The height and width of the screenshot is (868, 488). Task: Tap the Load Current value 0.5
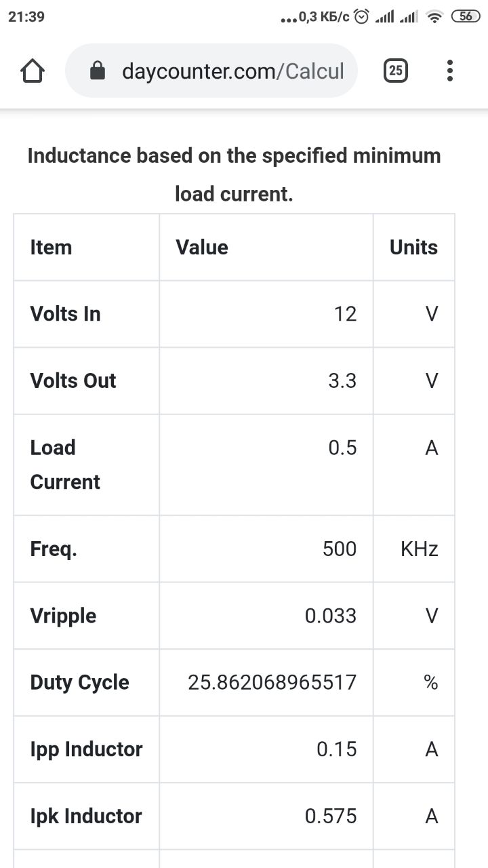(x=342, y=448)
